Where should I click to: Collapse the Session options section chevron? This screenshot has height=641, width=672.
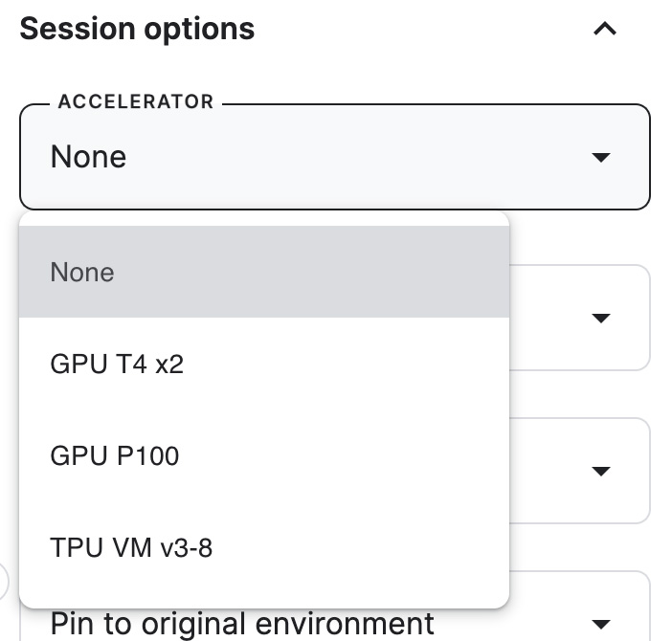click(604, 29)
